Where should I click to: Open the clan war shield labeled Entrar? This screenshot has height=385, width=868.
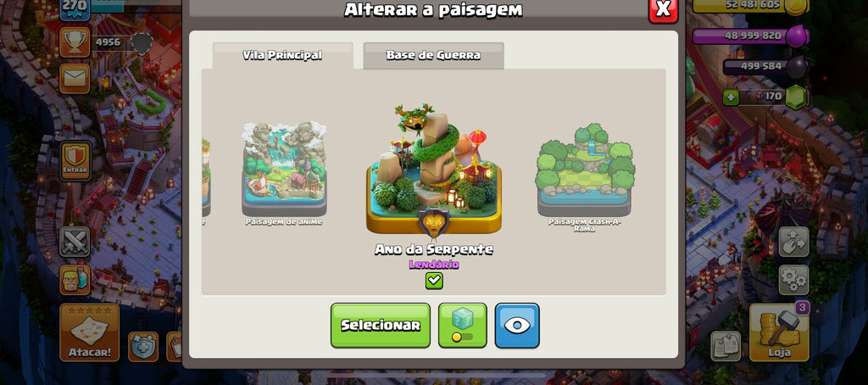coord(75,160)
